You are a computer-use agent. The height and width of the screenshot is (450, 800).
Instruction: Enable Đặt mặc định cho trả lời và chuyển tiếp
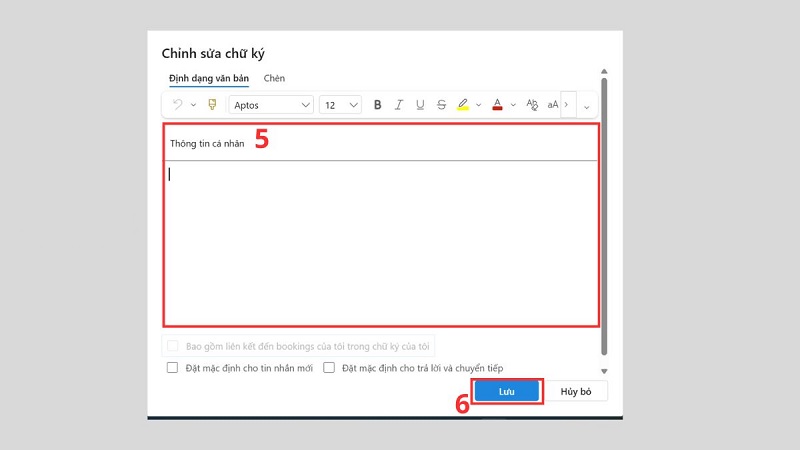click(x=329, y=367)
